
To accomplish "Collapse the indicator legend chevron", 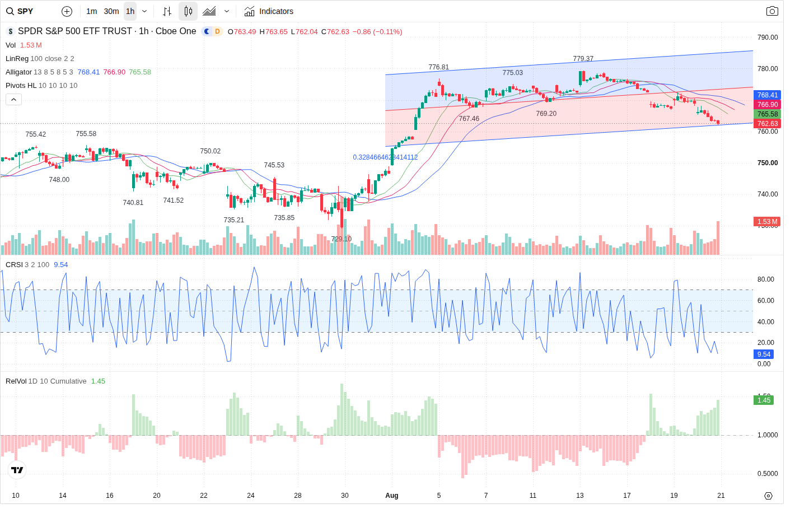I will pyautogui.click(x=14, y=100).
